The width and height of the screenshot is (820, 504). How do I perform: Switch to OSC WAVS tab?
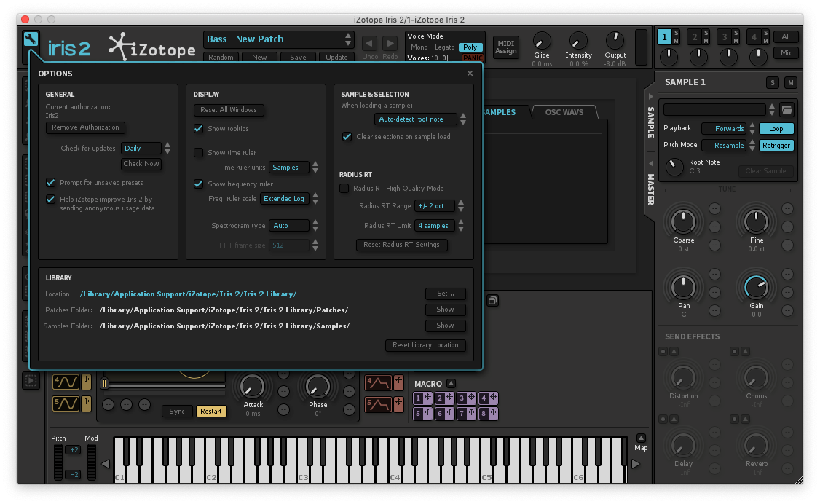564,112
